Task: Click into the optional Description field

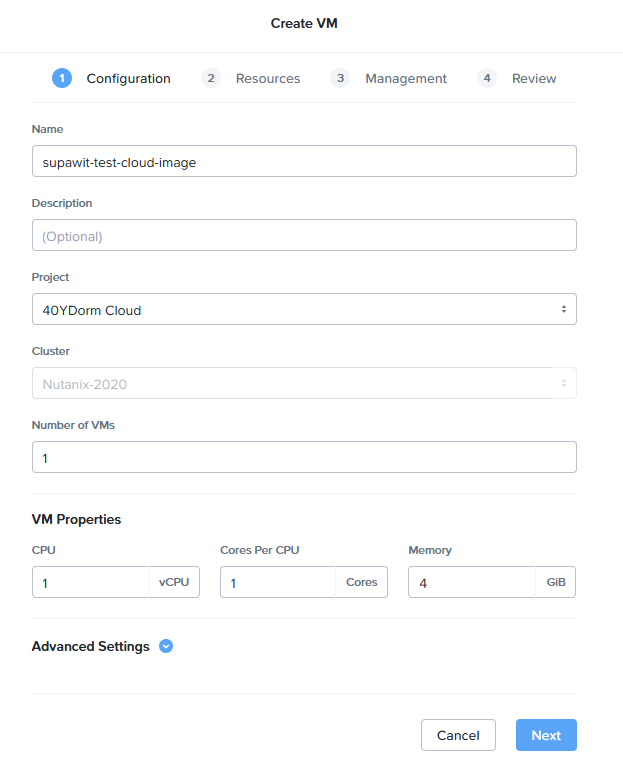Action: tap(304, 235)
